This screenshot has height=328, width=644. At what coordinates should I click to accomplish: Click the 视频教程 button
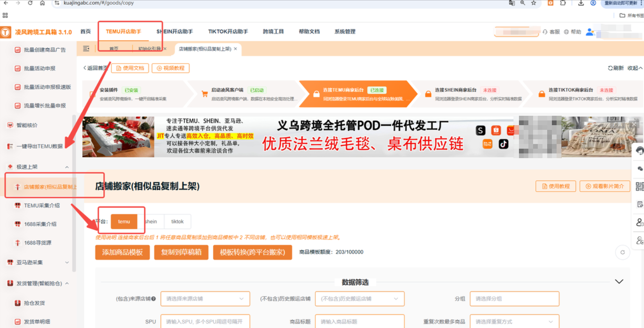click(171, 68)
